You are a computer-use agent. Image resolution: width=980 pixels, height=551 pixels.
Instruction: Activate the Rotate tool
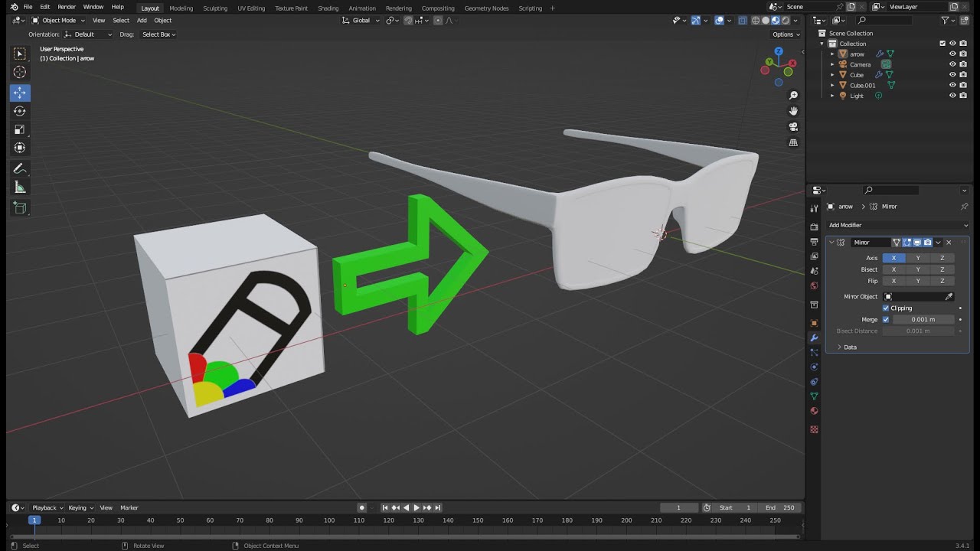pos(20,111)
